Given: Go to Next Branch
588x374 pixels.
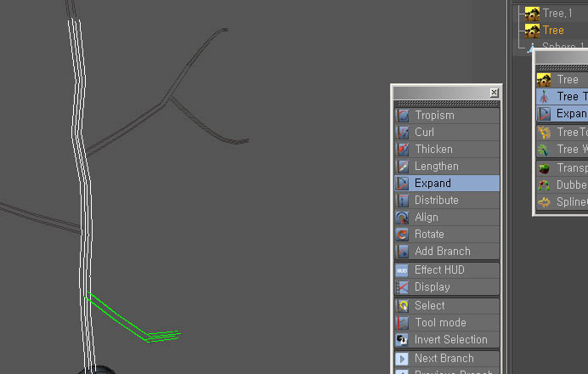Looking at the screenshot, I should click(x=447, y=359).
